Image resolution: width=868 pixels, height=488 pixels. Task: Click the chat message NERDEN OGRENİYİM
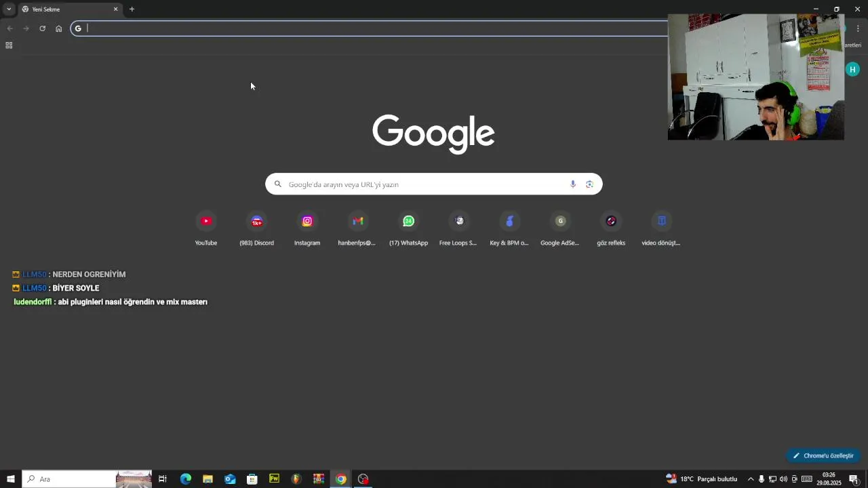pyautogui.click(x=89, y=274)
